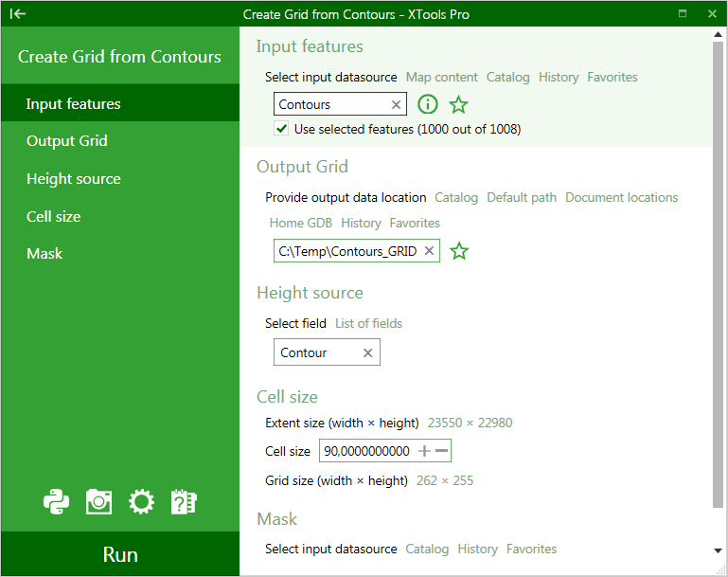Increase cell size with plus button
Viewport: 728px width, 577px height.
tap(424, 451)
